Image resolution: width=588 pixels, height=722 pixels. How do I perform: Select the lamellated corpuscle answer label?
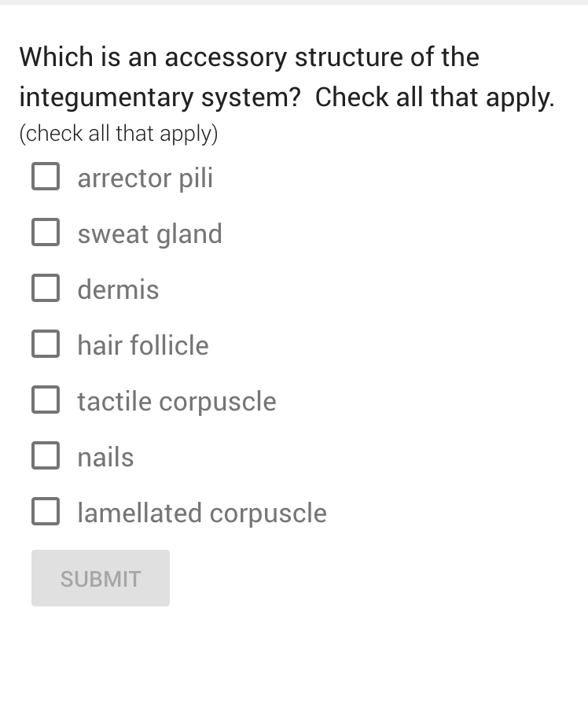pos(201,513)
